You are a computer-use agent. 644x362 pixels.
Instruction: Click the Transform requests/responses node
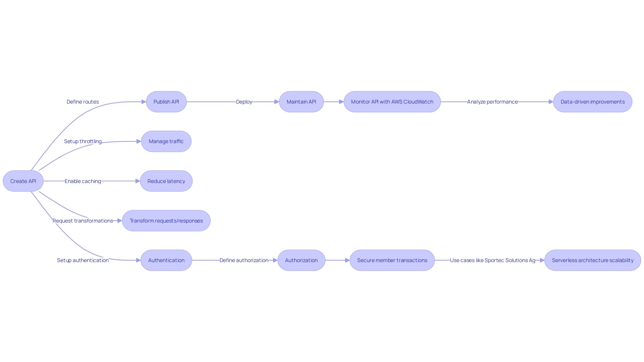(x=166, y=220)
